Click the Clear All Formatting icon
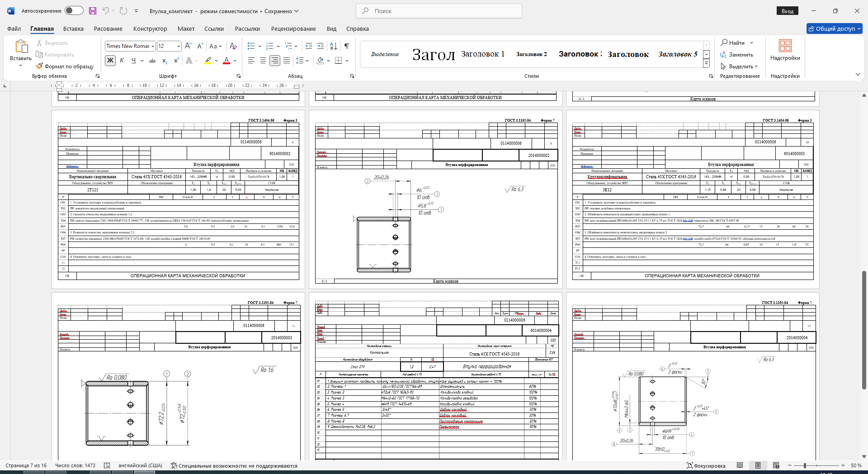Image resolution: width=868 pixels, height=474 pixels. click(233, 46)
